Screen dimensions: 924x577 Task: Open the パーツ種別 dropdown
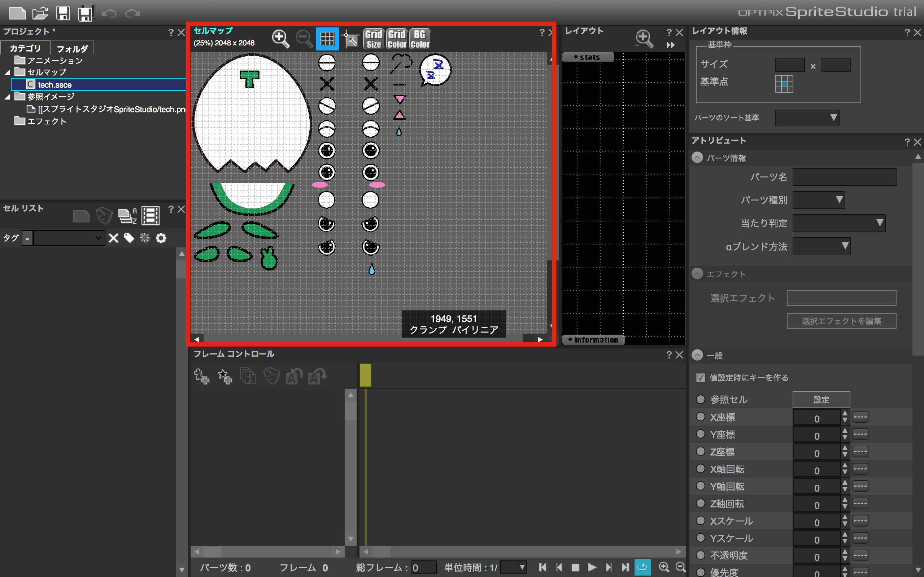(x=819, y=200)
